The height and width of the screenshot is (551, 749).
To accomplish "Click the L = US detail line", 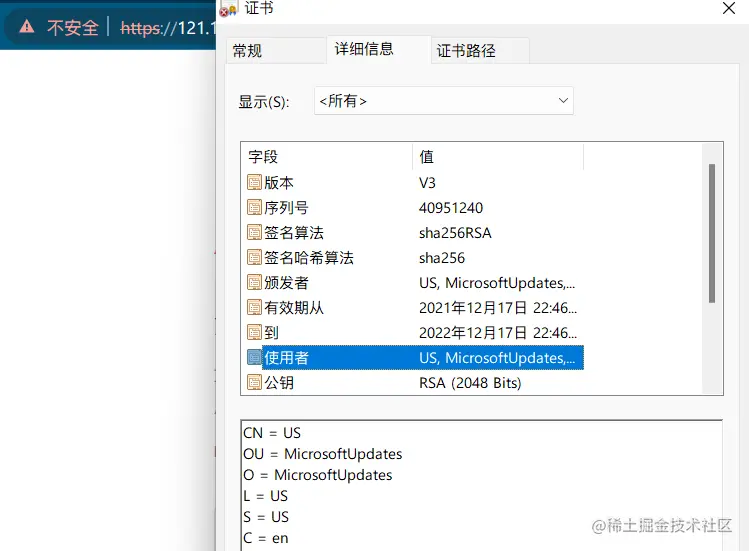I will click(x=266, y=496).
